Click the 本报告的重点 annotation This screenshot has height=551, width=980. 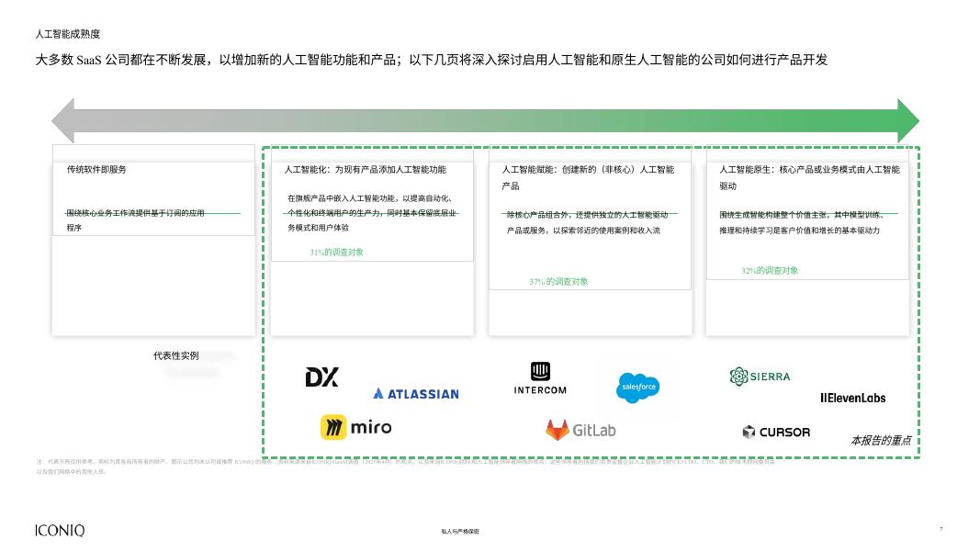[881, 440]
